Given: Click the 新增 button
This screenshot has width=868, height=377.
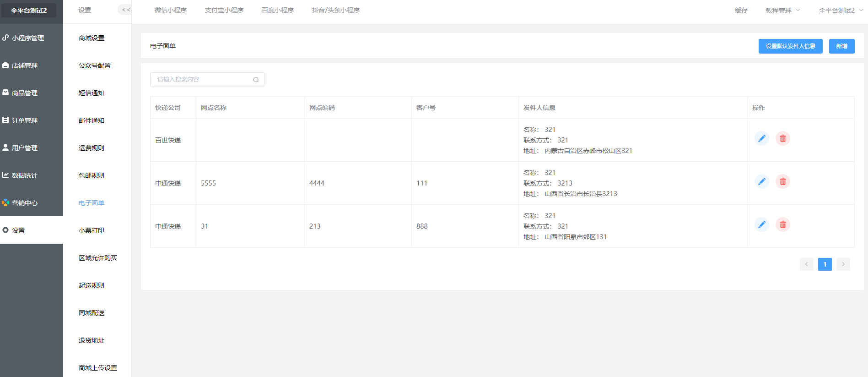Looking at the screenshot, I should (841, 46).
